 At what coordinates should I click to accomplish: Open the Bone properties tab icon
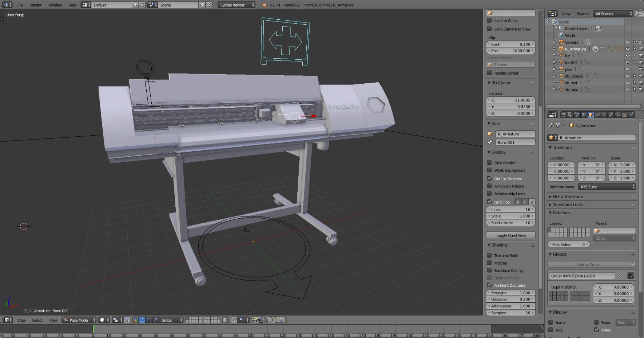coord(611,115)
